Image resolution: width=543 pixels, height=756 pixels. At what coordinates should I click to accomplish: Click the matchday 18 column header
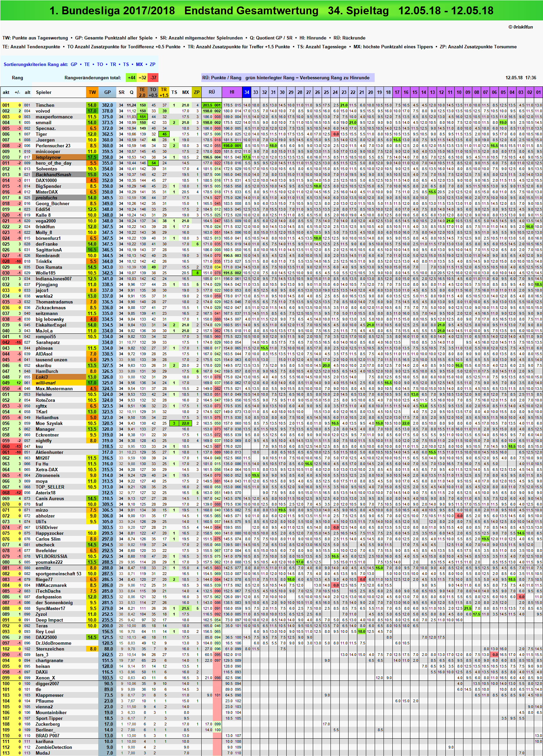coord(388,92)
